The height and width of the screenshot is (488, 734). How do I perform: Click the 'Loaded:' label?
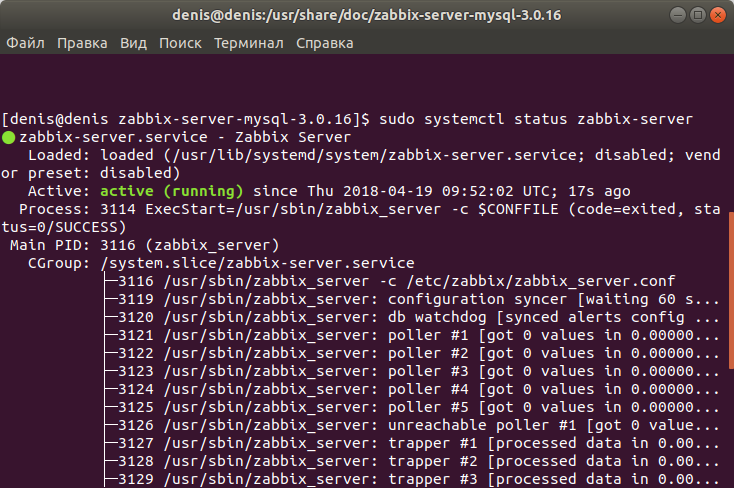[x=59, y=155]
